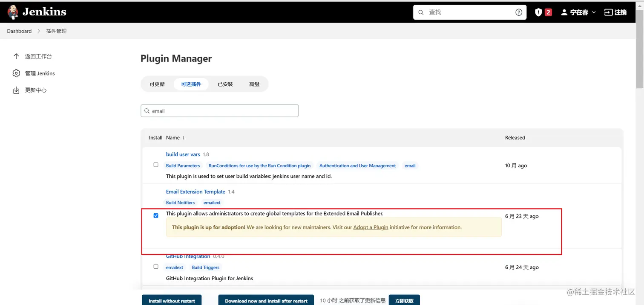This screenshot has height=305, width=644.
Task: Follow the Adopt a Plugin link
Action: [x=371, y=227]
